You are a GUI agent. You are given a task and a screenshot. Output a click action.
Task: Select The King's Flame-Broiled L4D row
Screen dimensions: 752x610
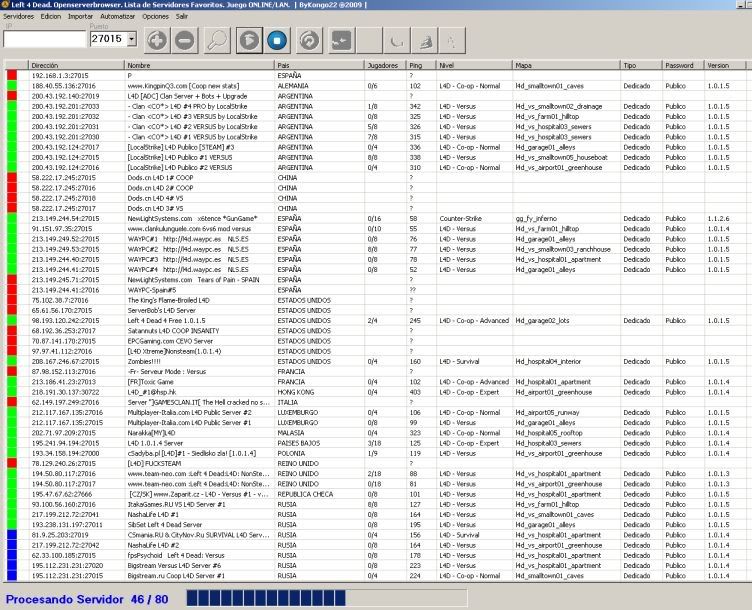coord(376,300)
